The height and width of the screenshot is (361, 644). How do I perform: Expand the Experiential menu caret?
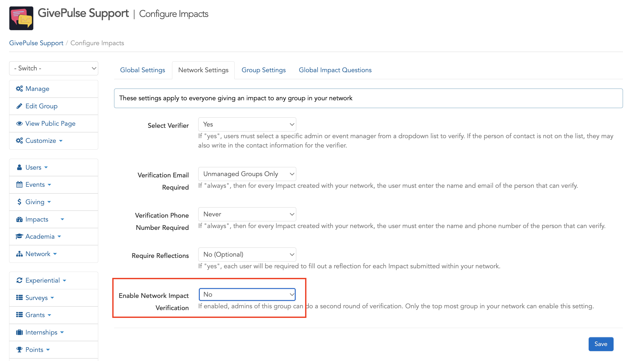[x=64, y=280]
